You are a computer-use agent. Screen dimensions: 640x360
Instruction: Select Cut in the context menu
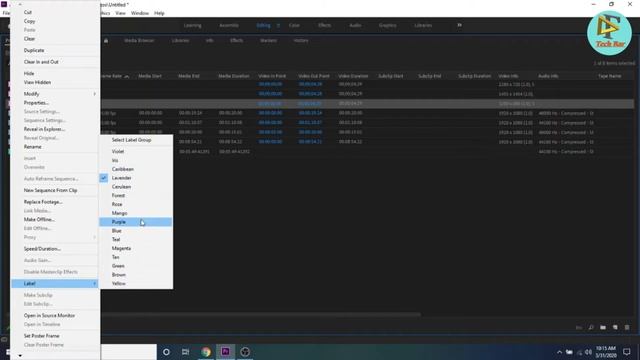28,12
